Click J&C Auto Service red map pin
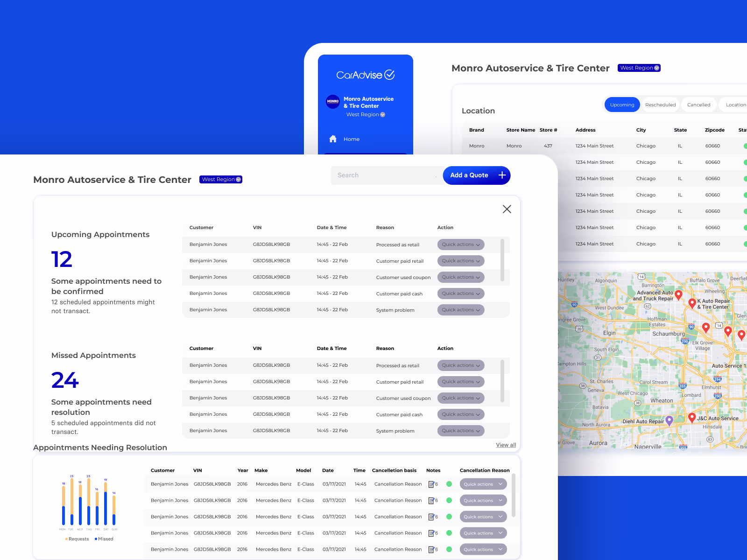747x560 pixels. [x=692, y=418]
